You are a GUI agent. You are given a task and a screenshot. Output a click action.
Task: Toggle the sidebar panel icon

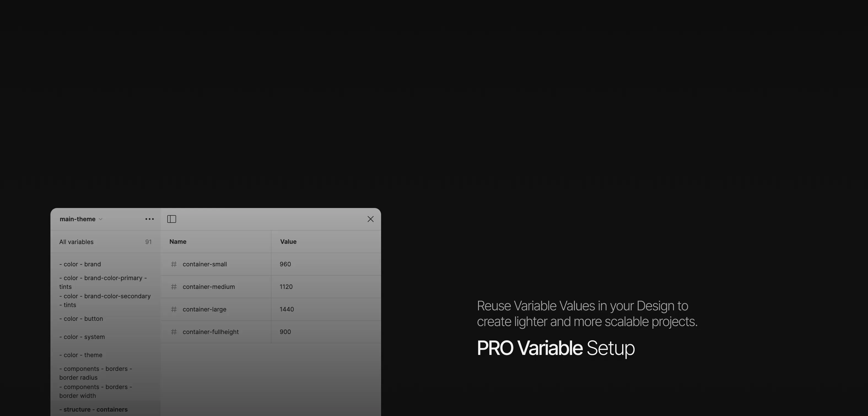171,219
